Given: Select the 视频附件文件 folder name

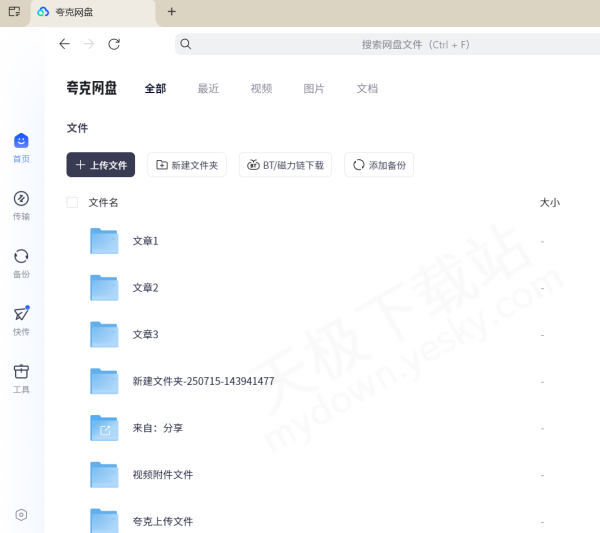Looking at the screenshot, I should tap(163, 475).
